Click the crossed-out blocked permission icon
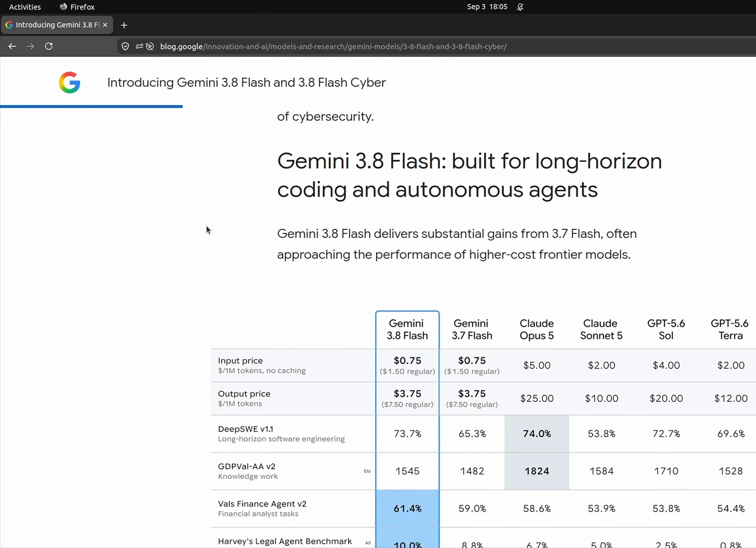Viewport: 756px width, 548px height. coord(150,47)
